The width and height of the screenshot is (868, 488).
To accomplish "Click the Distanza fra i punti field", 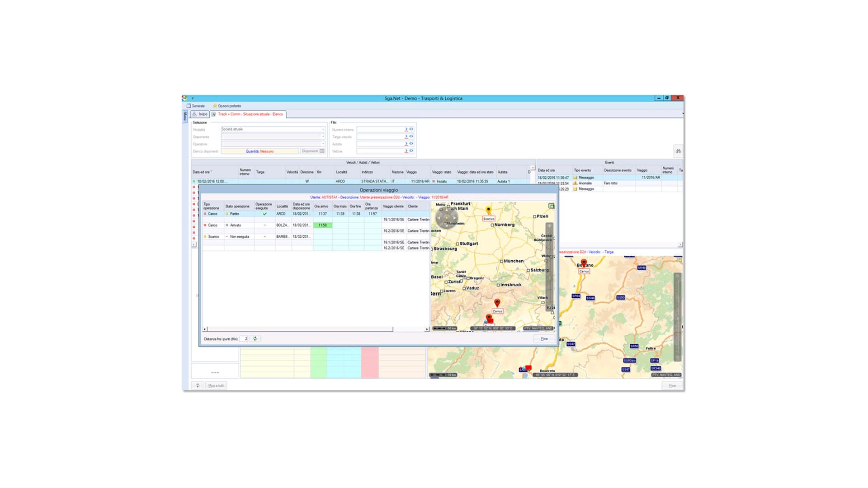I will click(244, 338).
